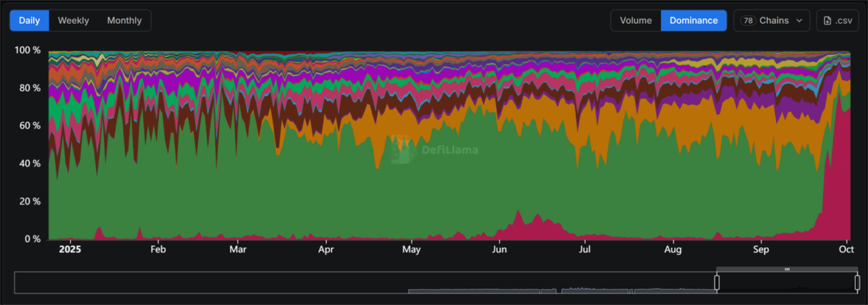Switch chart to Weekly interval
This screenshot has height=305, width=868.
coord(73,20)
